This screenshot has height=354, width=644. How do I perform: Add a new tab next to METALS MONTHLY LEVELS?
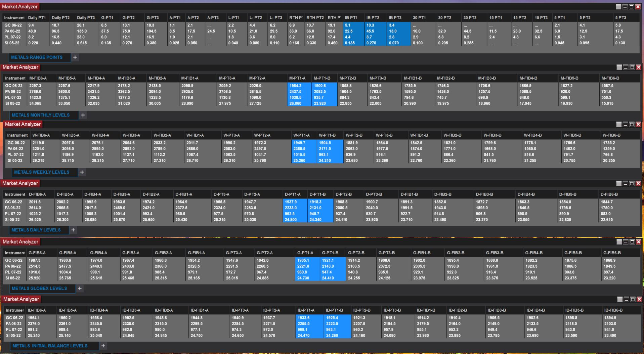[x=83, y=115]
